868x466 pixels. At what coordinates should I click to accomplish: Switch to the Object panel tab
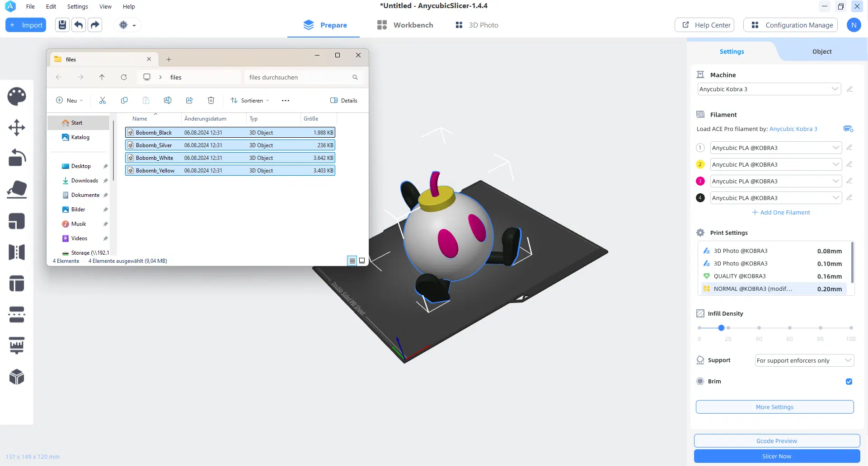(821, 51)
